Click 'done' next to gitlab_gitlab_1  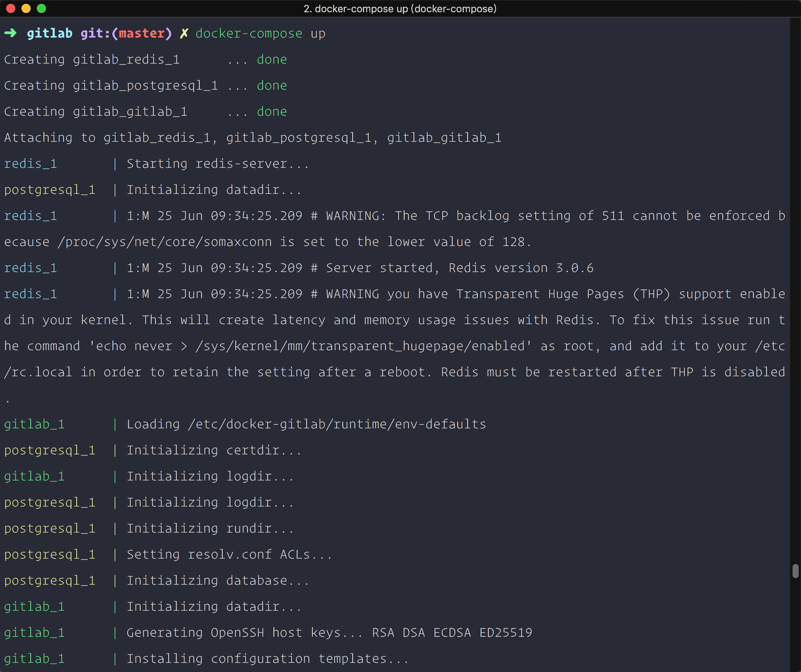272,111
